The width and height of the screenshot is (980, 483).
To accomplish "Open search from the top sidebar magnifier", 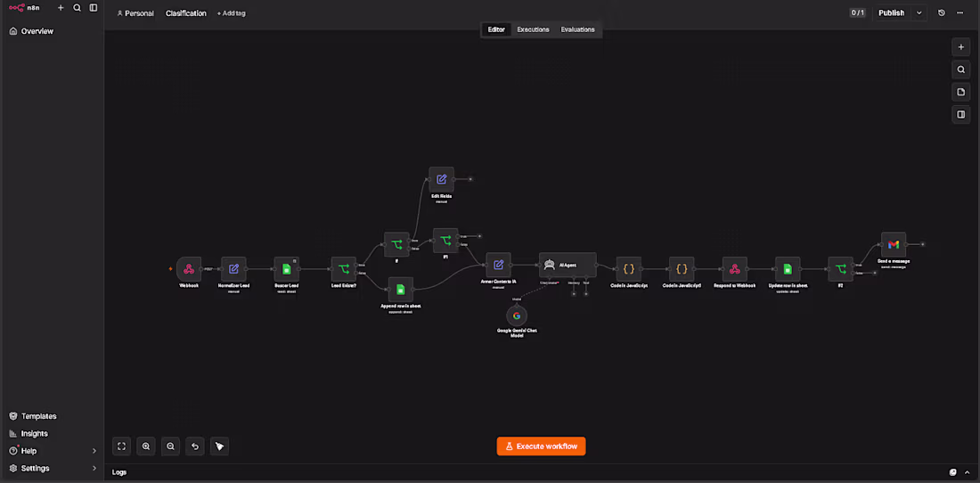I will (77, 7).
